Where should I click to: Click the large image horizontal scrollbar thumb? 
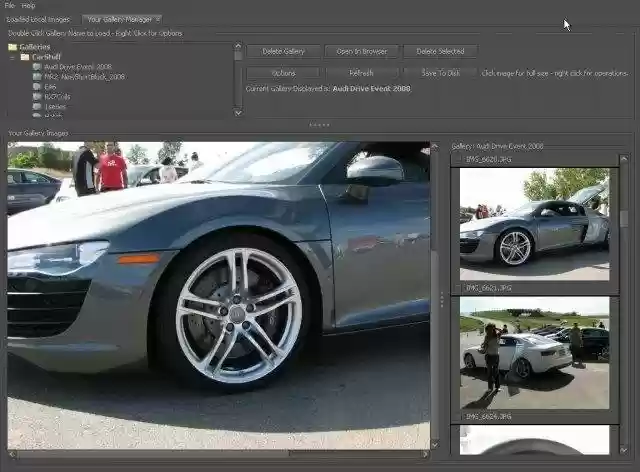[x=153, y=454]
